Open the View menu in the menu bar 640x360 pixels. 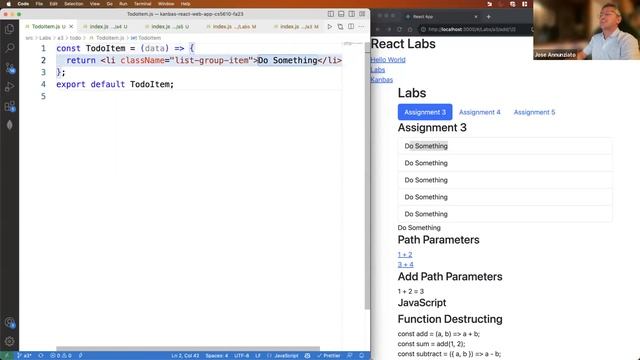[95, 4]
